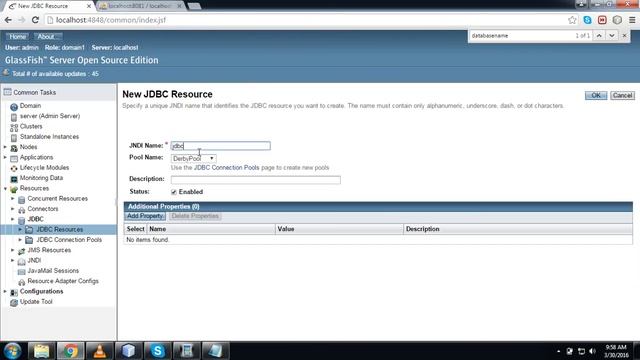Switch to New JDBC Resource tab

49,6
